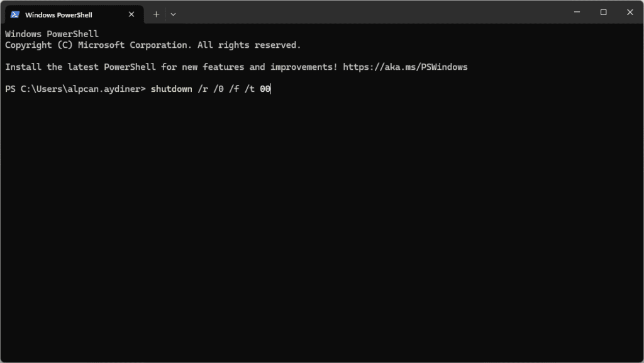Close the Windows PowerShell tab
The width and height of the screenshot is (644, 363).
point(131,14)
